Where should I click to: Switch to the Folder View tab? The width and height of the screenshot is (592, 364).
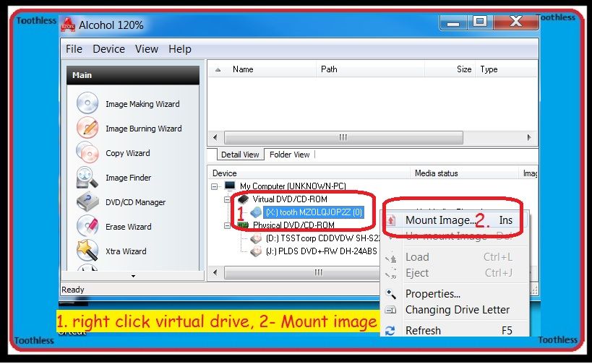(x=290, y=155)
